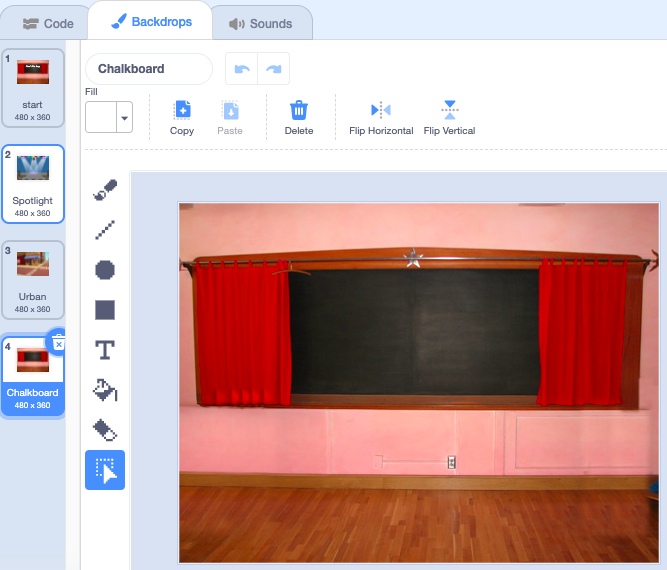Select the Brush tool

click(105, 190)
